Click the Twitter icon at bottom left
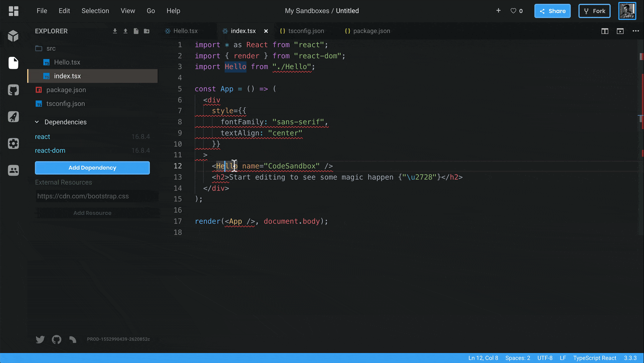644x363 pixels. point(40,339)
